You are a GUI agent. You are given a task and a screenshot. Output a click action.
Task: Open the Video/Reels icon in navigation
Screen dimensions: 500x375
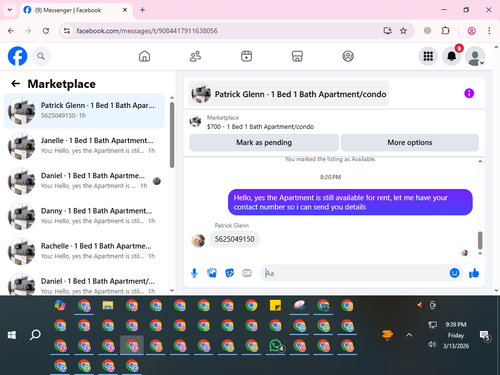click(x=246, y=56)
